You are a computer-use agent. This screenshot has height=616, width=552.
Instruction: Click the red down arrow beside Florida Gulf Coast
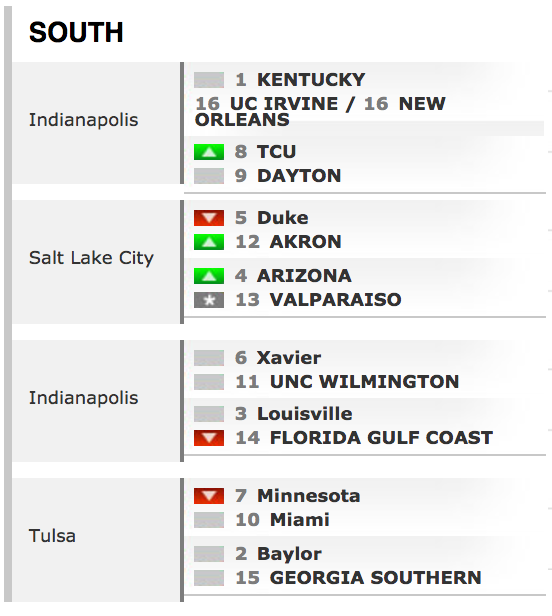[x=209, y=438]
